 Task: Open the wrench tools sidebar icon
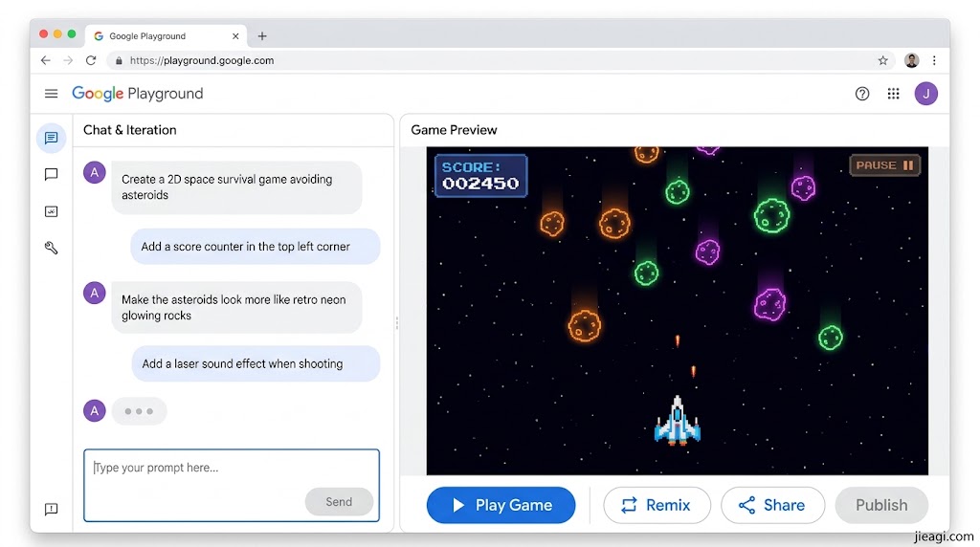click(x=52, y=248)
